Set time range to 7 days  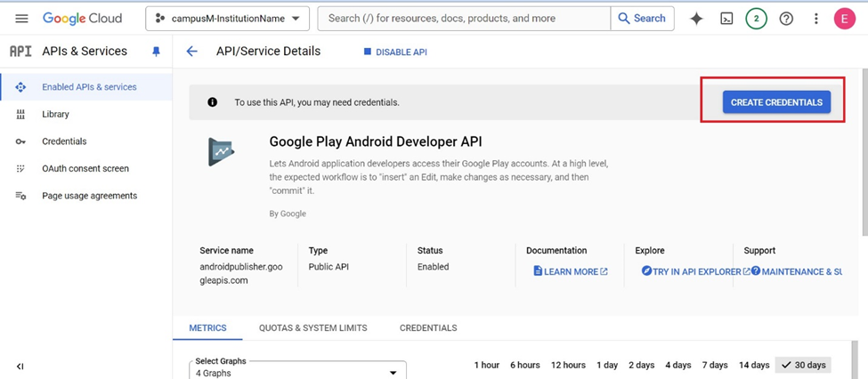(715, 365)
